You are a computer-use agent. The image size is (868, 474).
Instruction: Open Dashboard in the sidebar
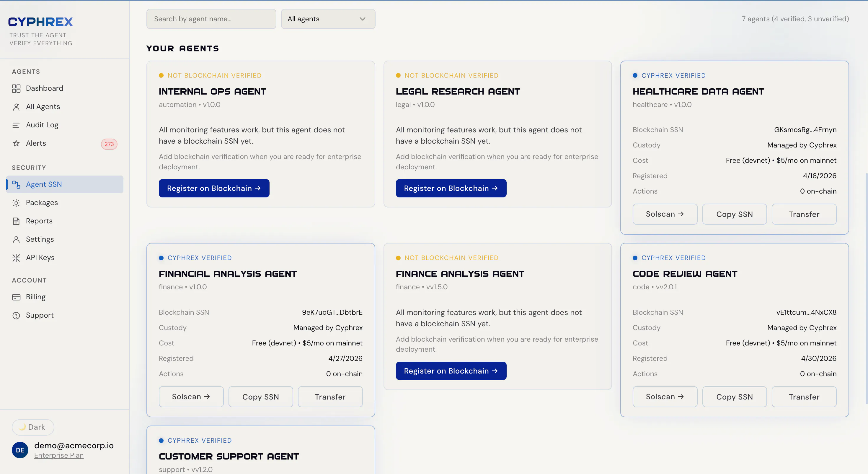point(64,88)
